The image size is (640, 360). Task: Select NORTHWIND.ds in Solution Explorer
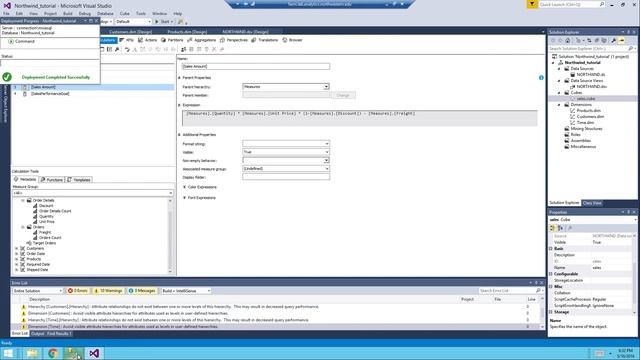click(590, 75)
